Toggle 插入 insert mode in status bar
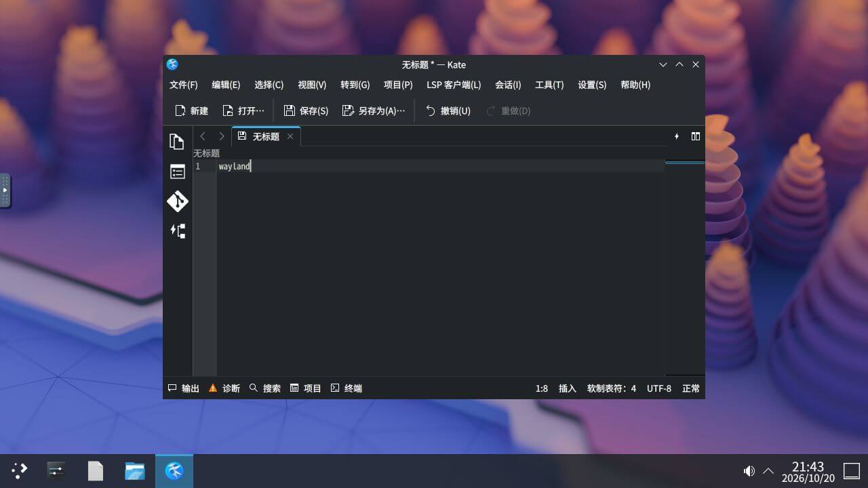Viewport: 868px width, 488px height. tap(567, 388)
